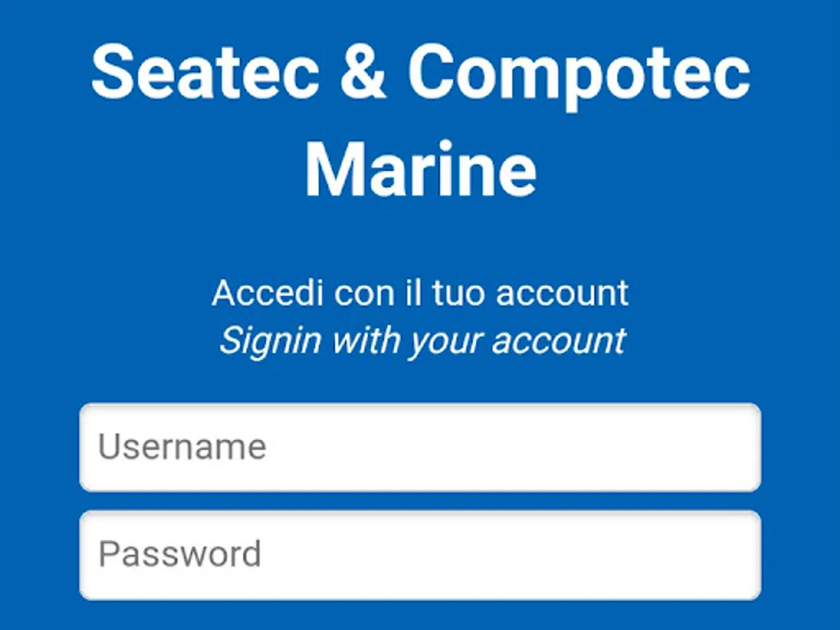840x630 pixels.
Task: Click the word "Accedi" in the Italian subtitle
Action: click(268, 293)
